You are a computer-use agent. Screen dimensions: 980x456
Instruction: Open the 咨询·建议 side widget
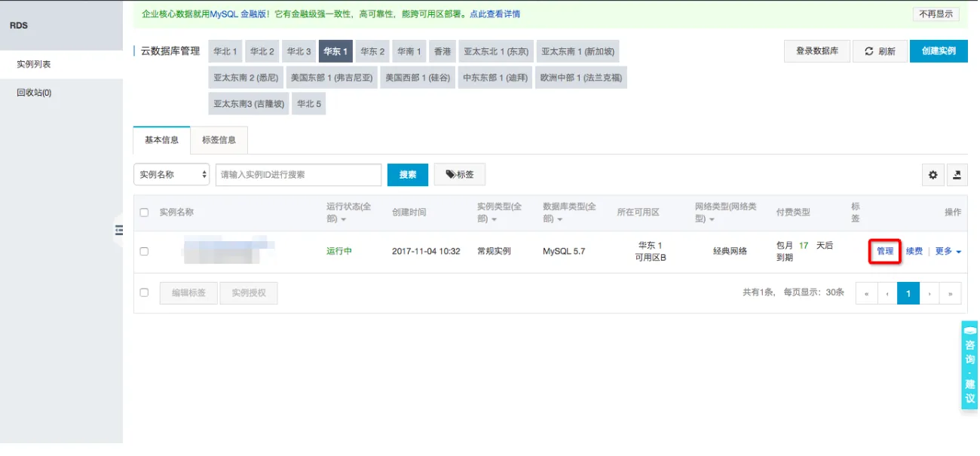[x=970, y=365]
